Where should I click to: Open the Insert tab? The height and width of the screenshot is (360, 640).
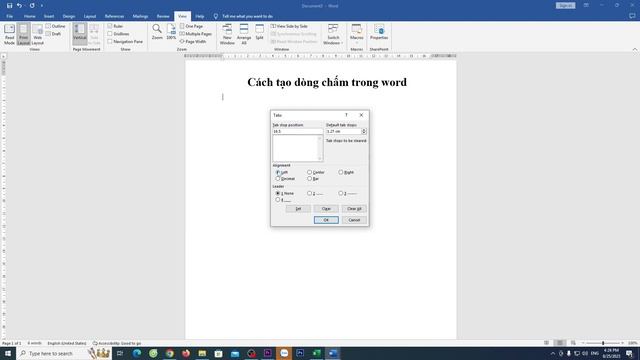(x=49, y=16)
